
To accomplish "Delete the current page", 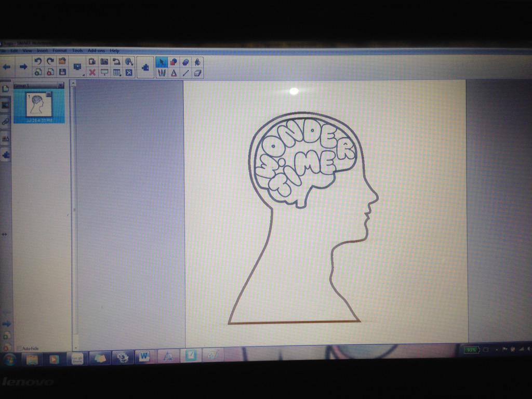I will pyautogui.click(x=50, y=72).
